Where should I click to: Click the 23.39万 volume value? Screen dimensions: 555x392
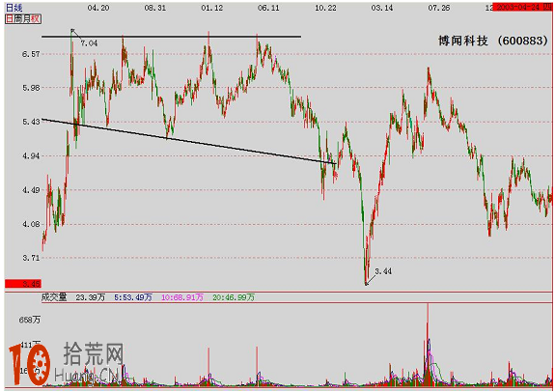point(91,297)
